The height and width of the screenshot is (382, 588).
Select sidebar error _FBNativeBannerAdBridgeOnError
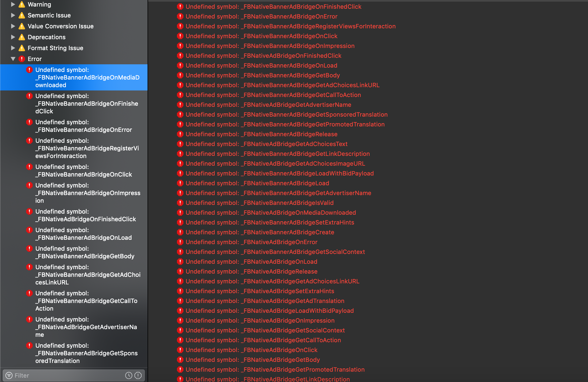tap(74, 126)
